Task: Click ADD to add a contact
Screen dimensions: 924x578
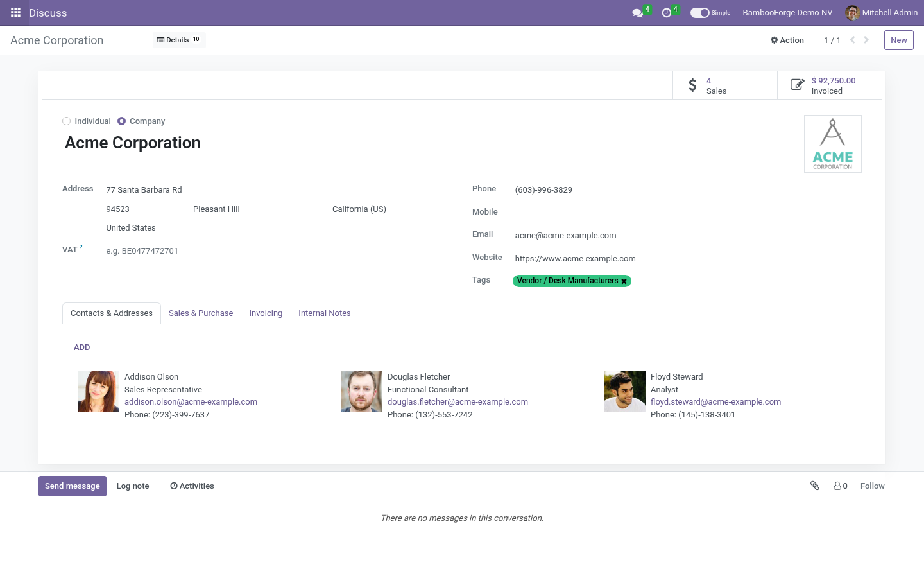Action: point(82,347)
